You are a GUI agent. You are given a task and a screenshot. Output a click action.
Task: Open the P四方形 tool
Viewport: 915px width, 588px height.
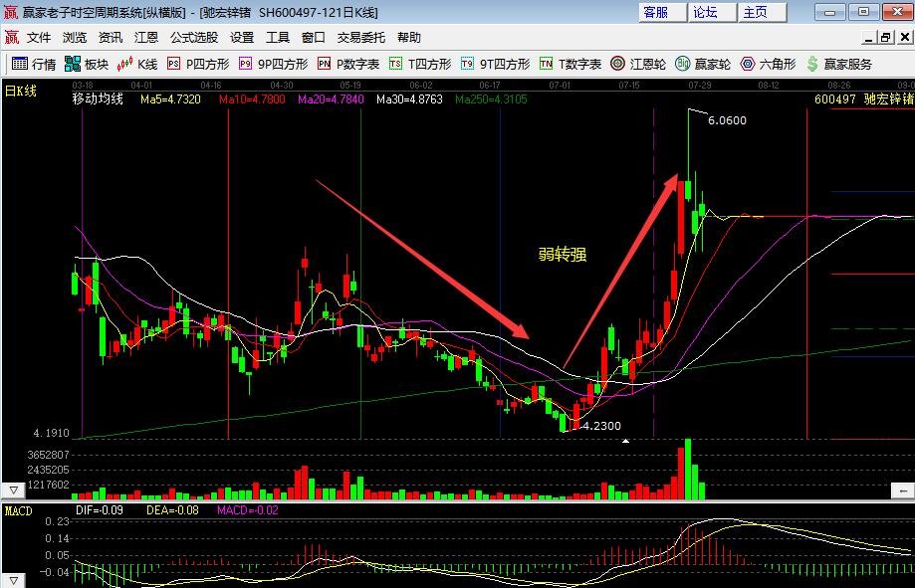(198, 64)
